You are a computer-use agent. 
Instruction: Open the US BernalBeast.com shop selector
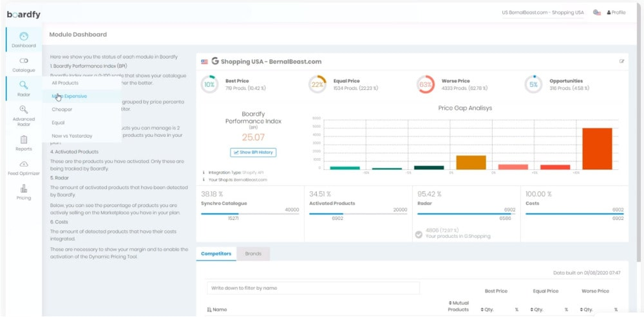pyautogui.click(x=542, y=12)
